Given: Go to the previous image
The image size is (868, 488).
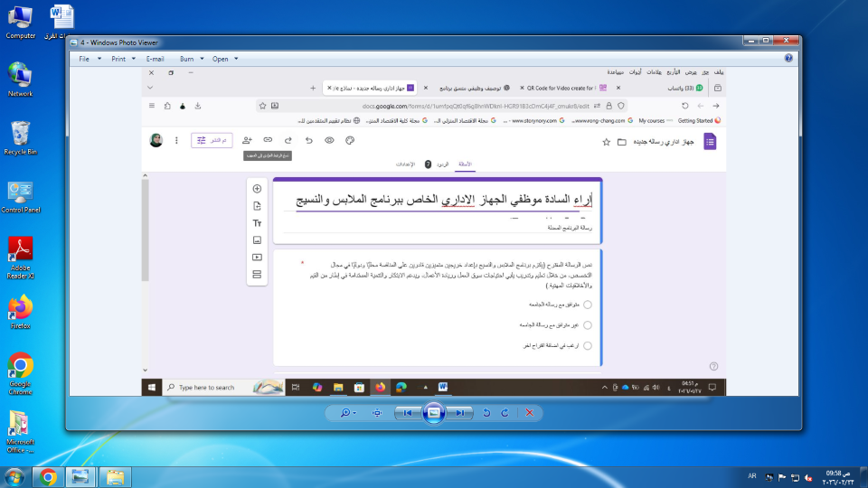Looking at the screenshot, I should point(409,412).
